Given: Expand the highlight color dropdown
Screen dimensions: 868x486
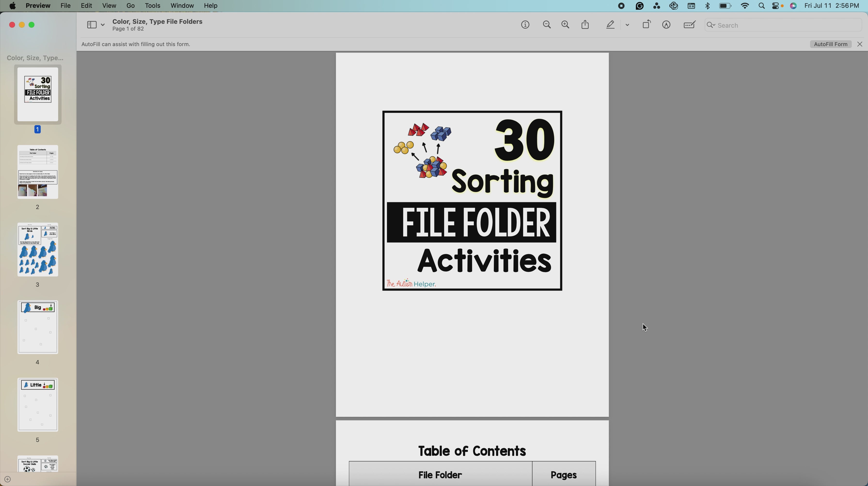Looking at the screenshot, I should [627, 25].
